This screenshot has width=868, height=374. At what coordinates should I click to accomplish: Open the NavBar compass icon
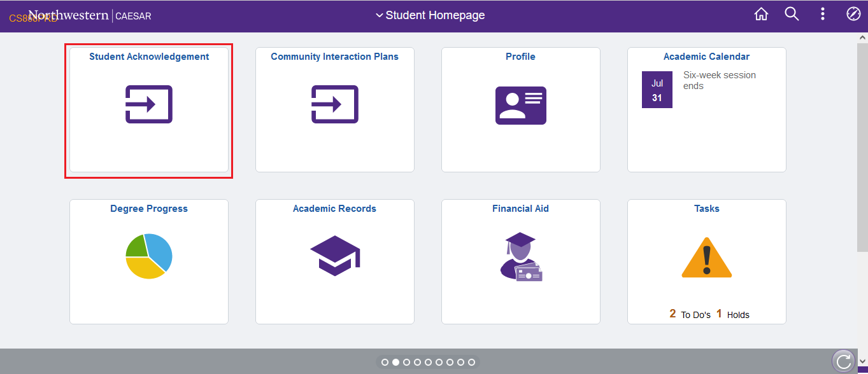click(853, 14)
